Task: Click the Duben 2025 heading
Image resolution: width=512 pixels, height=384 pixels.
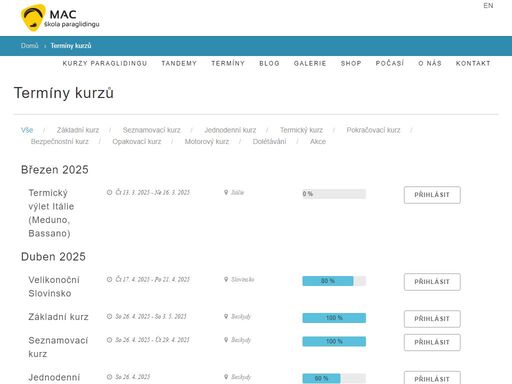Action: point(53,257)
